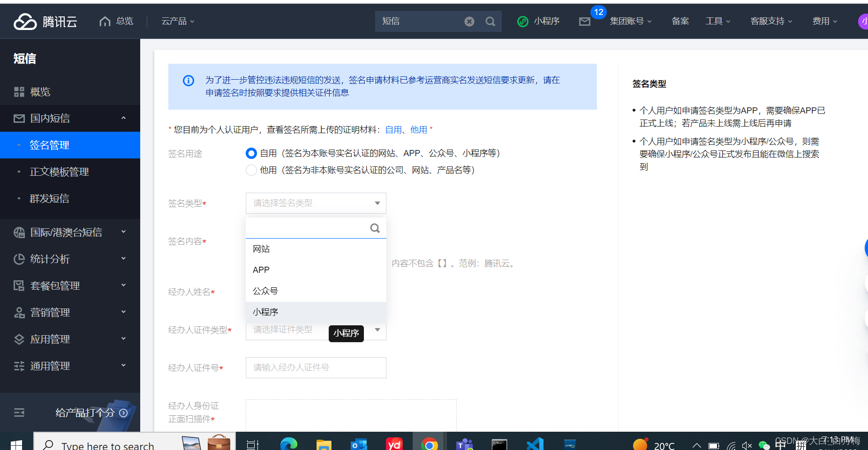Open Microsoft Teams from the taskbar
This screenshot has width=868, height=450.
coord(465,445)
